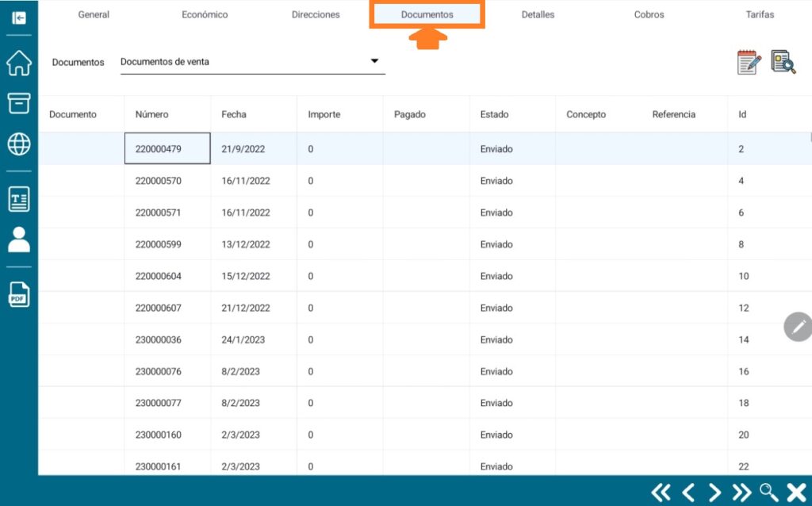This screenshot has width=812, height=506.
Task: Click the document search preview icon
Action: point(783,62)
